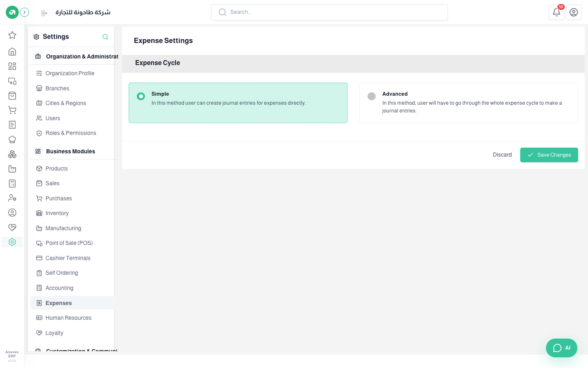Open the cart purchases icon in rail
Image resolution: width=588 pixels, height=368 pixels.
[x=12, y=110]
